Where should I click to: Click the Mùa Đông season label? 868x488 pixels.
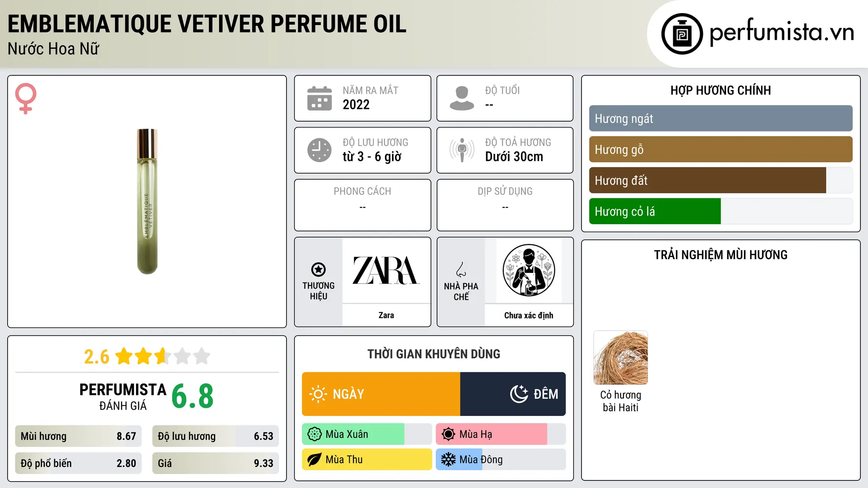tap(481, 460)
